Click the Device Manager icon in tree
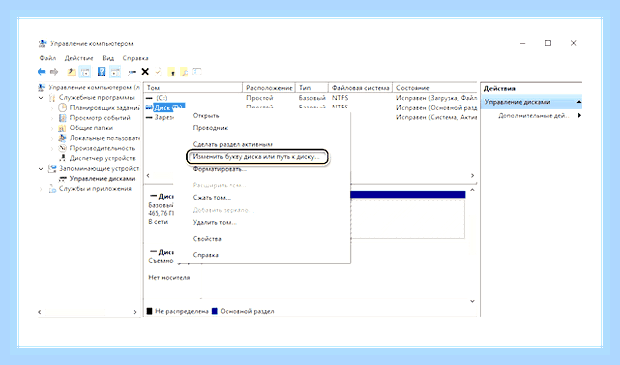The width and height of the screenshot is (620, 365). pyautogui.click(x=62, y=158)
